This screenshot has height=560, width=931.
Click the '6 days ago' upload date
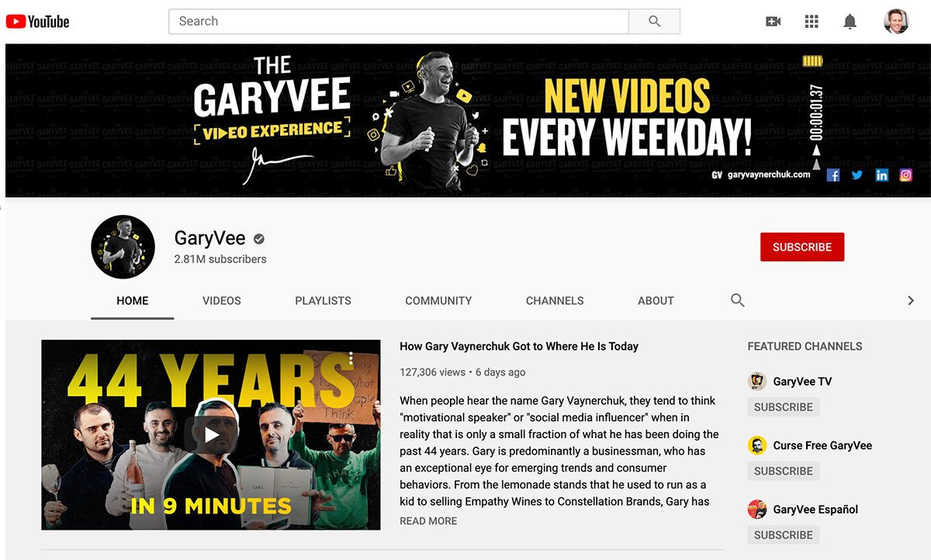[500, 372]
